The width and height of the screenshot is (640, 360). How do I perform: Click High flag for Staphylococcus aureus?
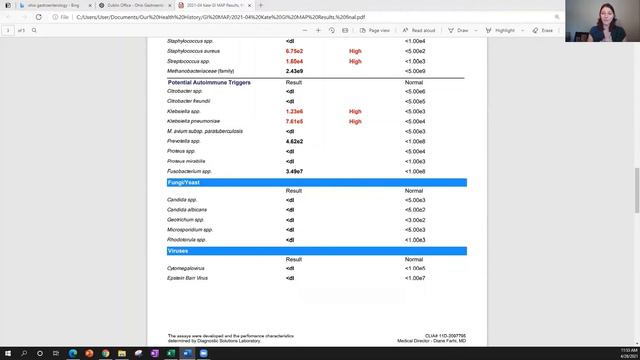click(355, 51)
